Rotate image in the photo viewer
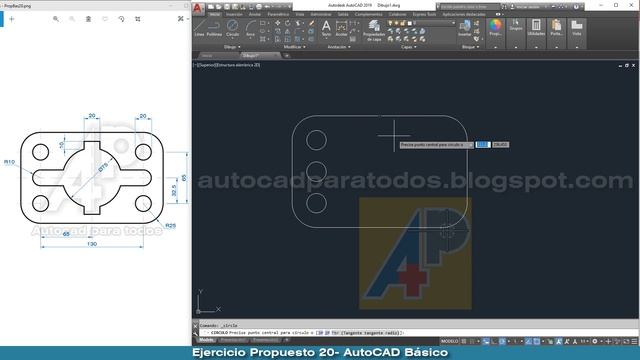 121,19
